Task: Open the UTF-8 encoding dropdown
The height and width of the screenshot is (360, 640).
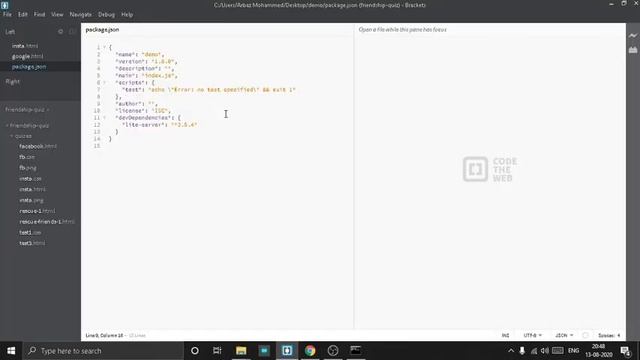Action: coord(533,335)
